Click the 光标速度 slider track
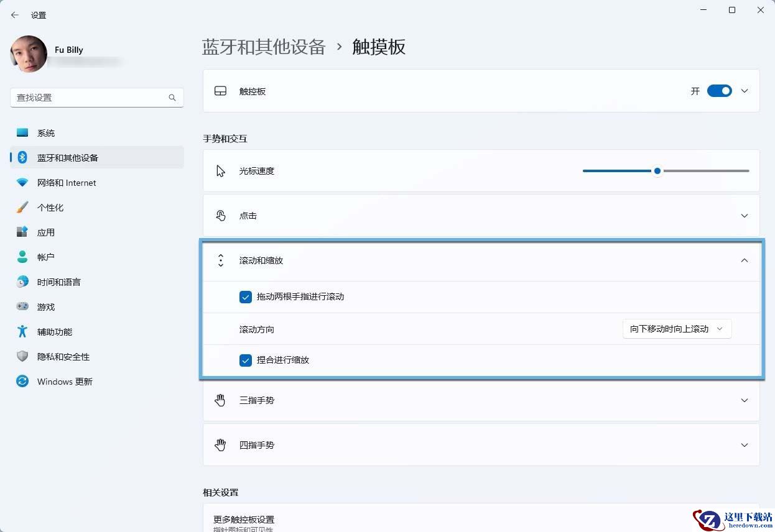The width and height of the screenshot is (775, 532). pos(666,171)
